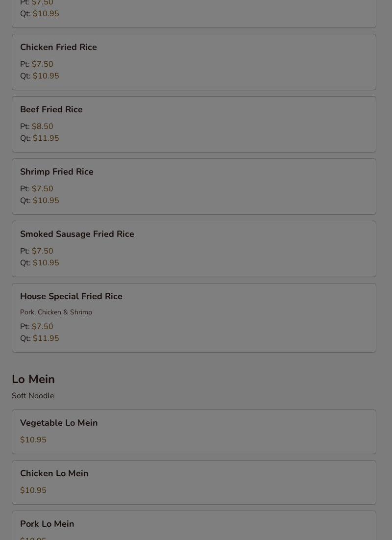
Task: Click House Special quart price $11.95
Action: [x=46, y=338]
